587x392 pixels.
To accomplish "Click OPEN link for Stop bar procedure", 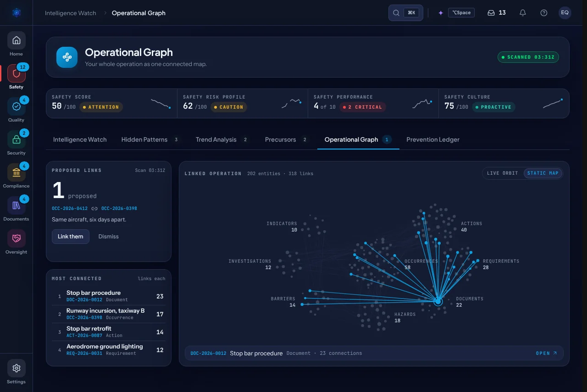I will [546, 353].
